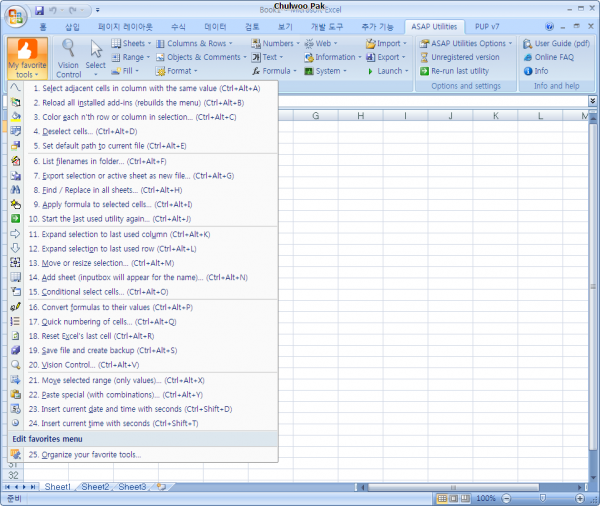Click the clock icon for Insert current time
The width and height of the screenshot is (600, 506).
click(x=15, y=423)
